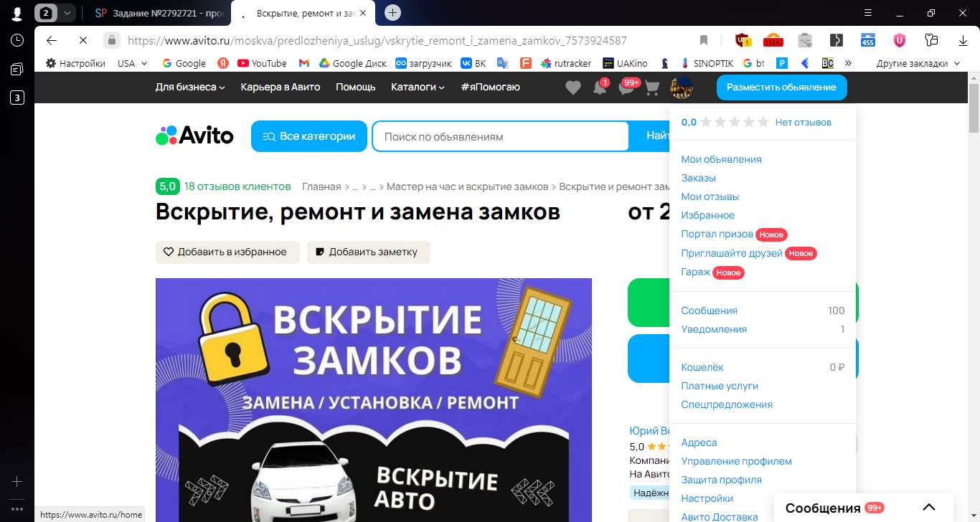Focus the Поиск по объявлениям search field
The width and height of the screenshot is (980, 522).
click(500, 136)
